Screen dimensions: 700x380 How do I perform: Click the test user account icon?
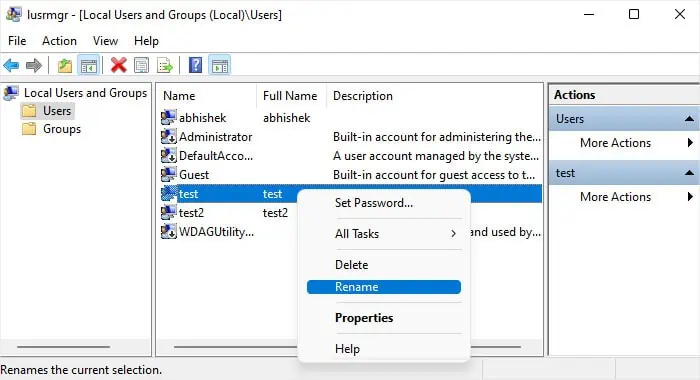pyautogui.click(x=169, y=193)
